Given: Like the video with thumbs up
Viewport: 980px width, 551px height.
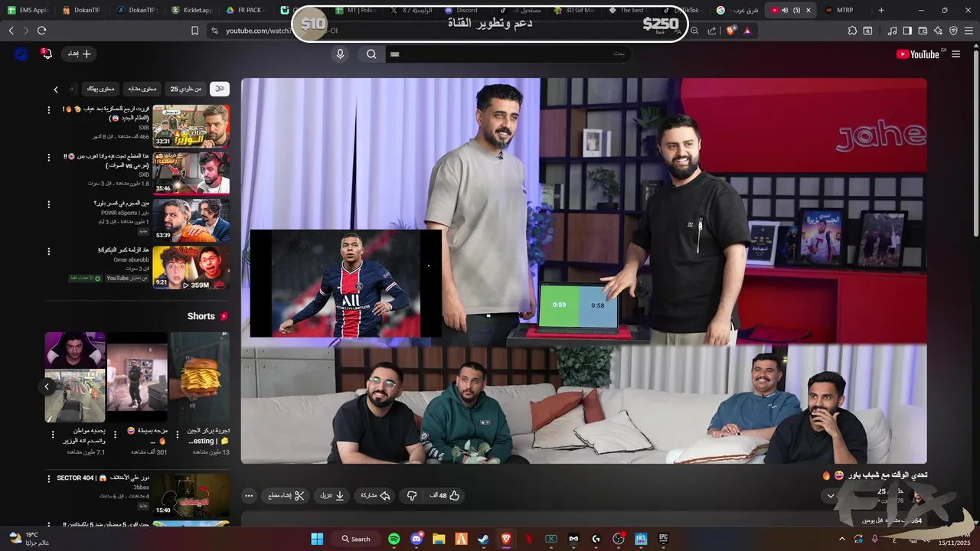Looking at the screenshot, I should click(446, 496).
